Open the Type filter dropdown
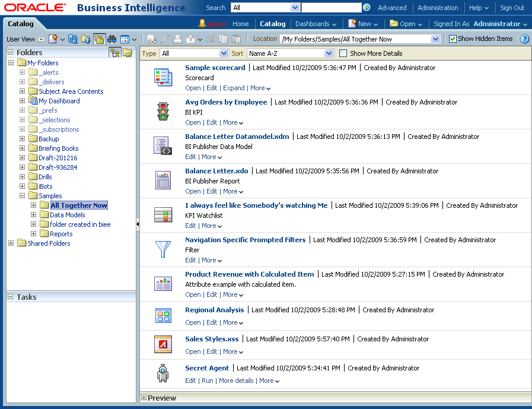Viewport: 532px width, 409px height. (x=223, y=53)
